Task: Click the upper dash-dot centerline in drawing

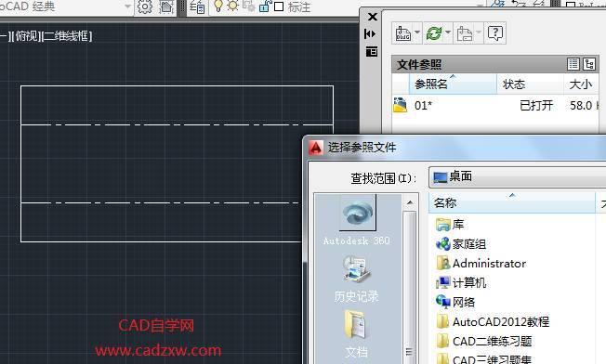Action: tap(177, 124)
